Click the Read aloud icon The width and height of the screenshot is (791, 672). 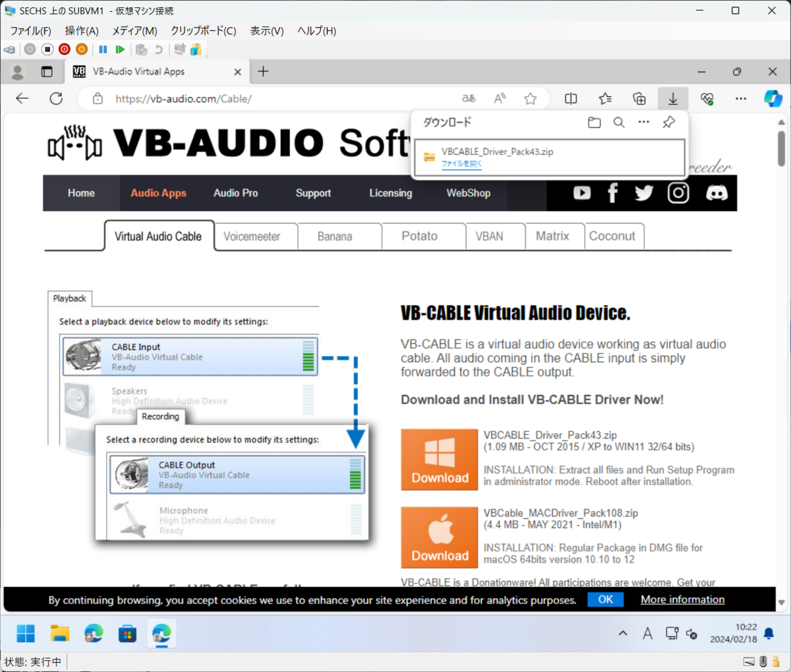click(500, 98)
